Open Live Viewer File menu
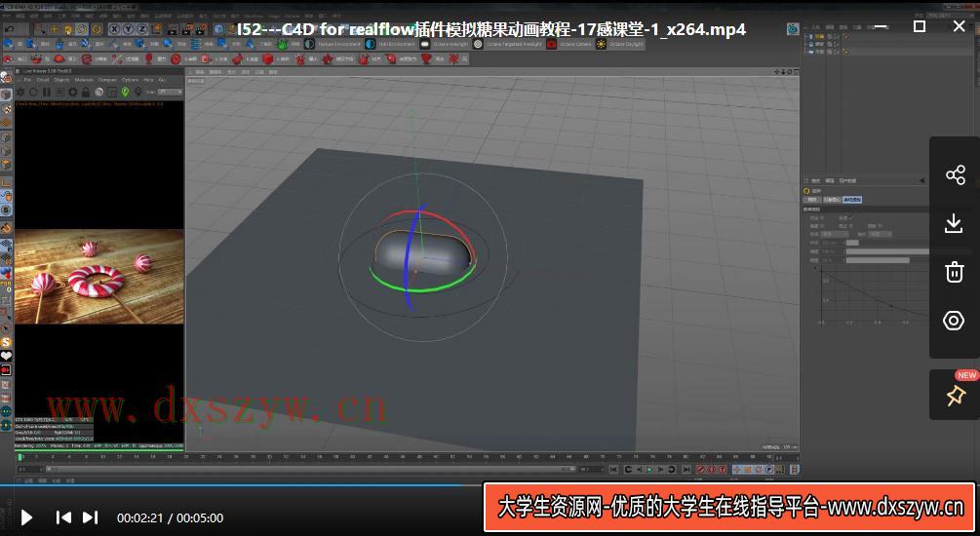 click(27, 80)
